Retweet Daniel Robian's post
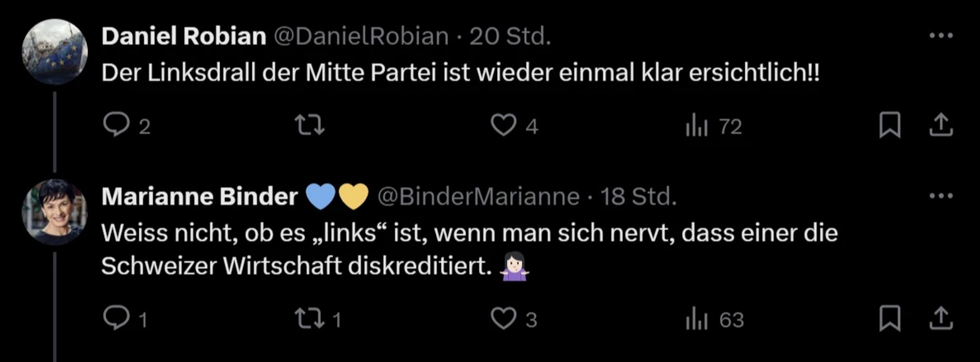This screenshot has height=362, width=980. (309, 125)
